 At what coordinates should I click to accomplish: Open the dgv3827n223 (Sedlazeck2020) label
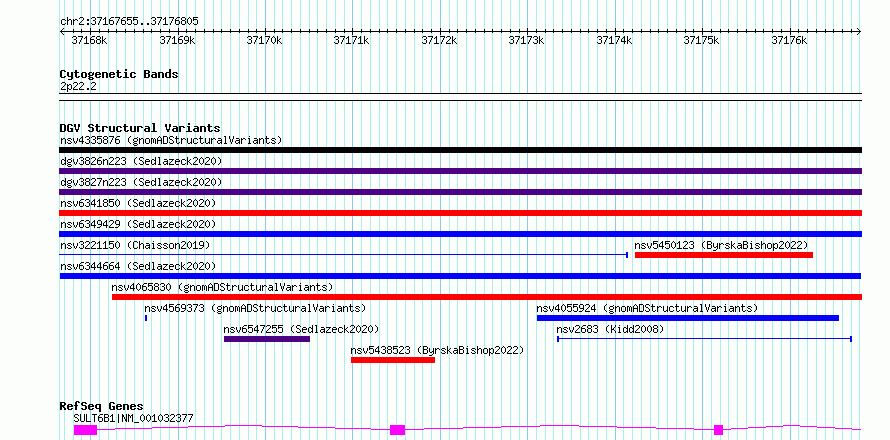[x=141, y=182]
